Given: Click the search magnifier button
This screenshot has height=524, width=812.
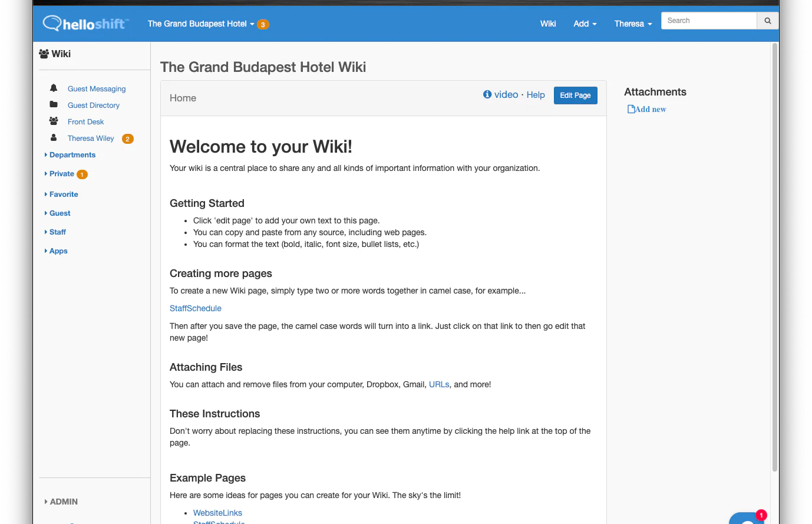Looking at the screenshot, I should point(767,21).
